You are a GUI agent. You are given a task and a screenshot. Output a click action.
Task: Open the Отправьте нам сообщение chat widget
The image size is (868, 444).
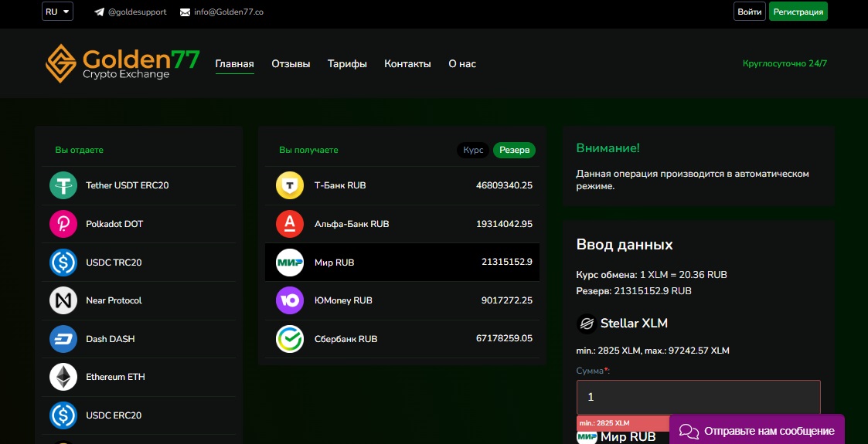pyautogui.click(x=757, y=430)
